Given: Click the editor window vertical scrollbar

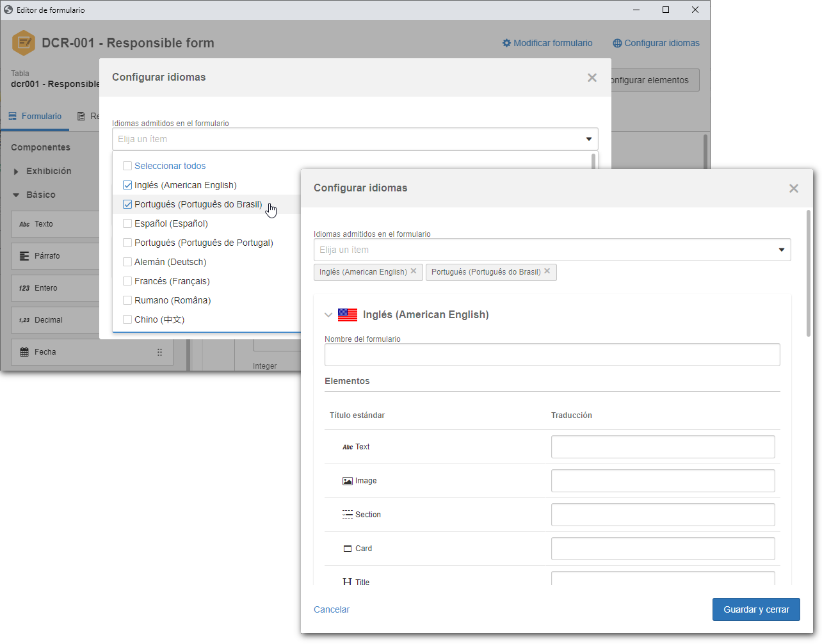Looking at the screenshot, I should click(x=705, y=152).
